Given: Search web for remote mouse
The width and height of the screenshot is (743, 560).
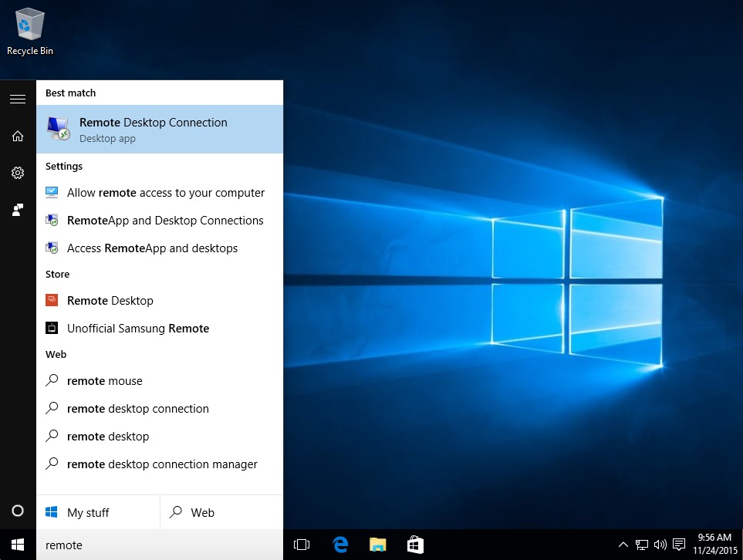Looking at the screenshot, I should [x=160, y=381].
